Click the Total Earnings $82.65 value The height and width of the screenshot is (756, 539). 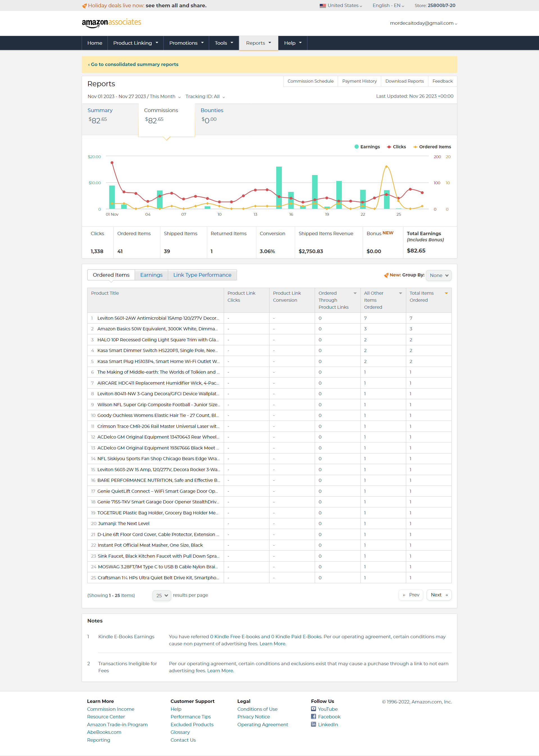(x=416, y=251)
